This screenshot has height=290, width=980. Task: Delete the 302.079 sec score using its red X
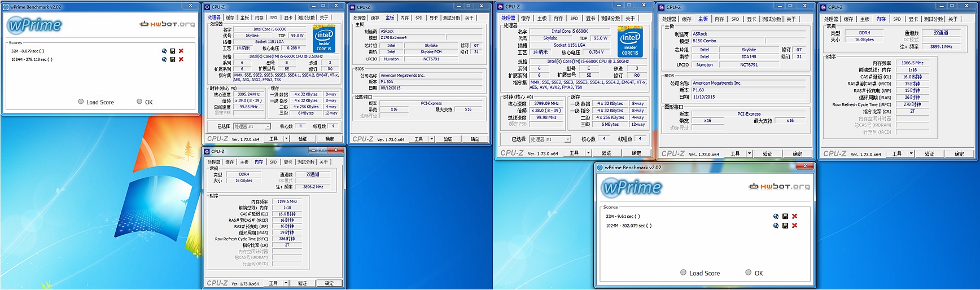pos(794,226)
